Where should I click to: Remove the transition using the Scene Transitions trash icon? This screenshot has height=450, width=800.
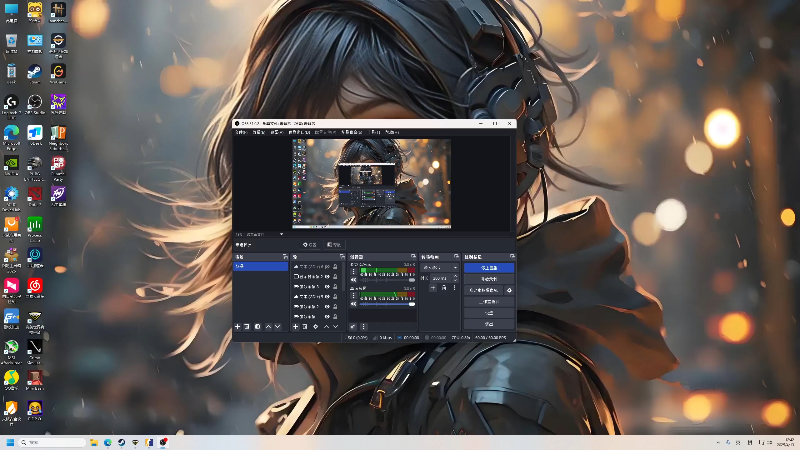click(x=444, y=288)
